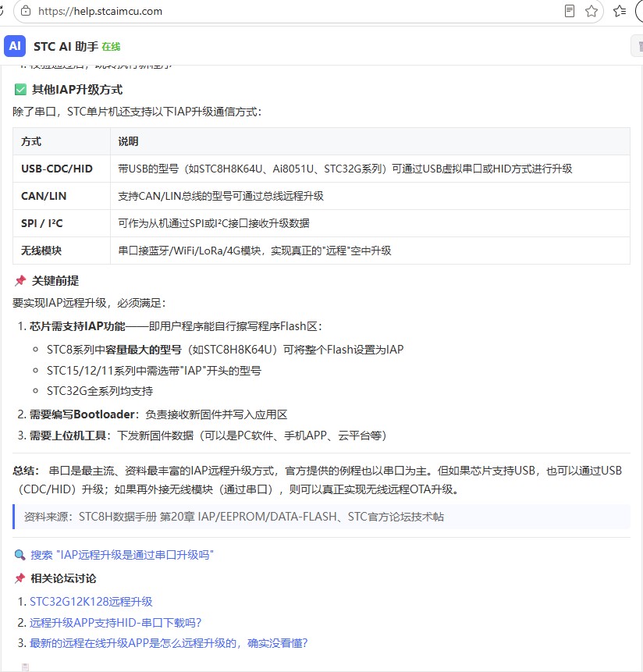Click the cell 串口接蓝牙/WiFi/LoRa/4G模块

click(x=370, y=251)
